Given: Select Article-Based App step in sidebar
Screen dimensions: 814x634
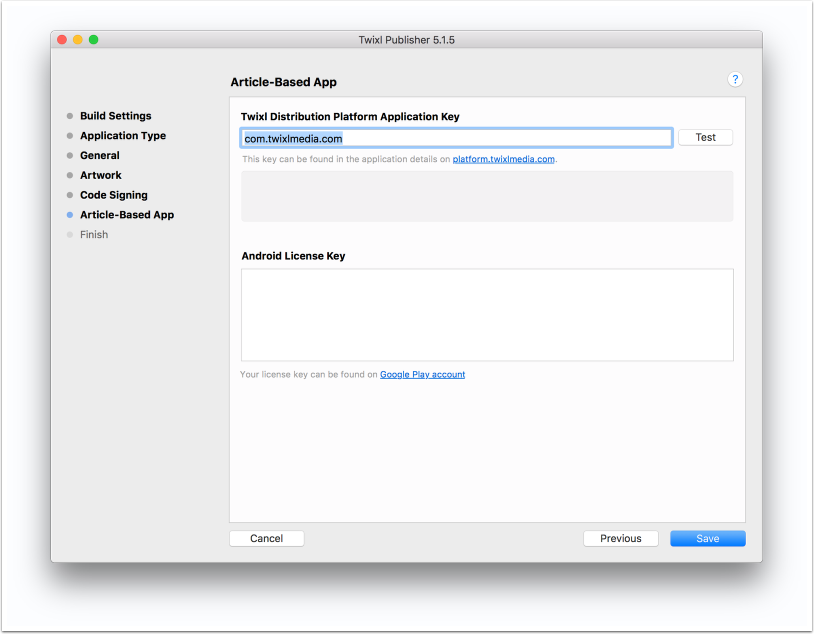Looking at the screenshot, I should pos(127,215).
